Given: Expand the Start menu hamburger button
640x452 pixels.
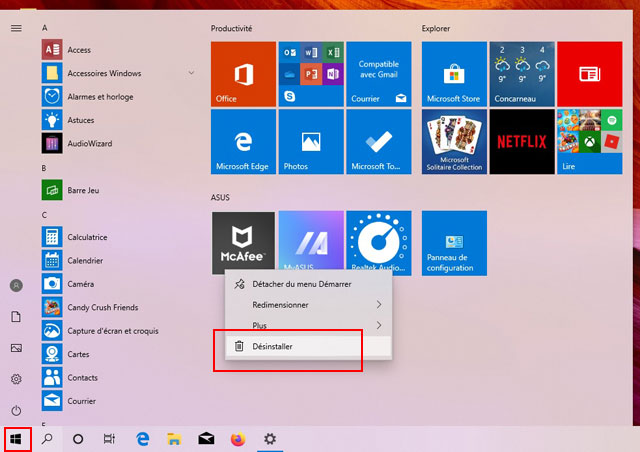Looking at the screenshot, I should point(16,28).
